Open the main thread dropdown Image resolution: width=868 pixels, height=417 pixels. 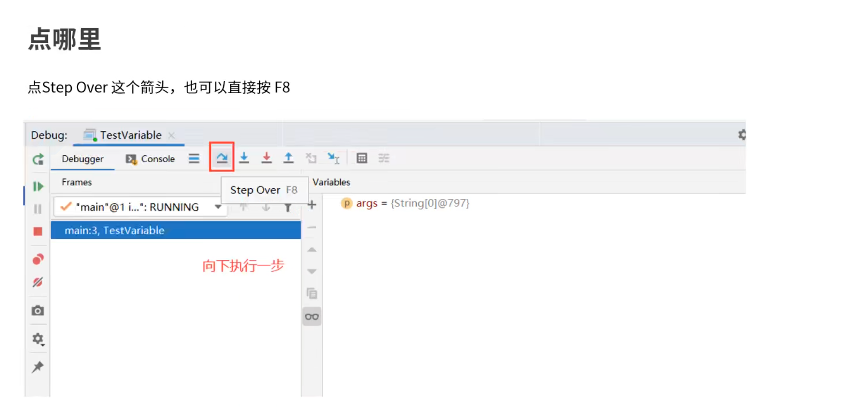click(x=218, y=207)
